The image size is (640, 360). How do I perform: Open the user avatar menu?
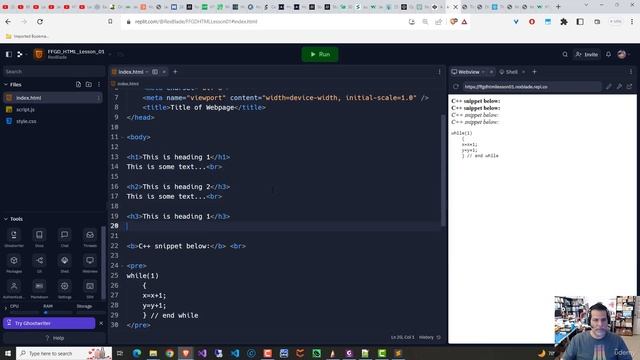(622, 54)
